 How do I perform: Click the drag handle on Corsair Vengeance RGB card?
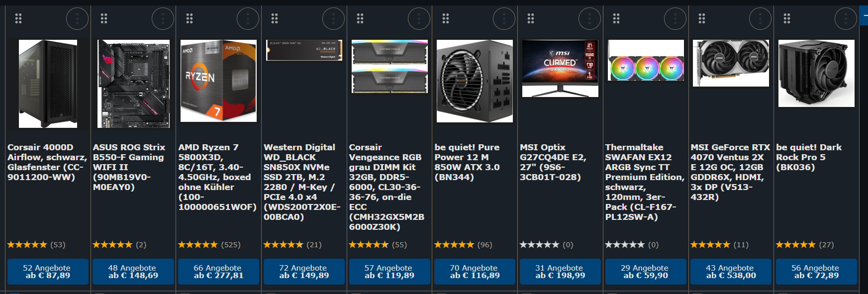(360, 19)
